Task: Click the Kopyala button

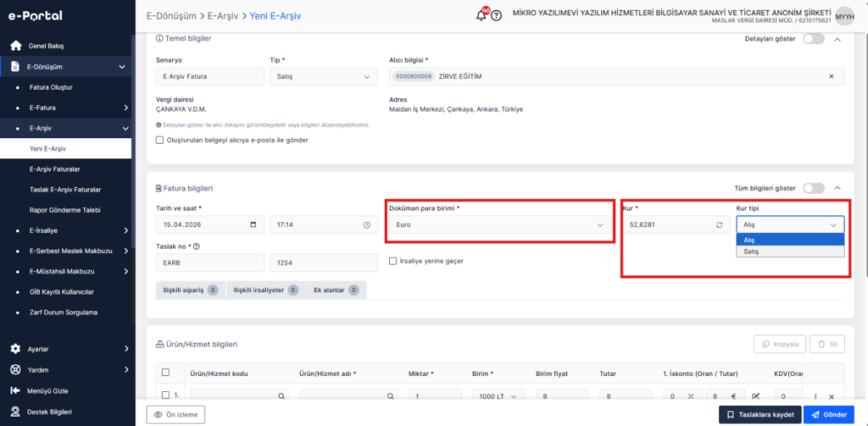Action: coord(780,344)
